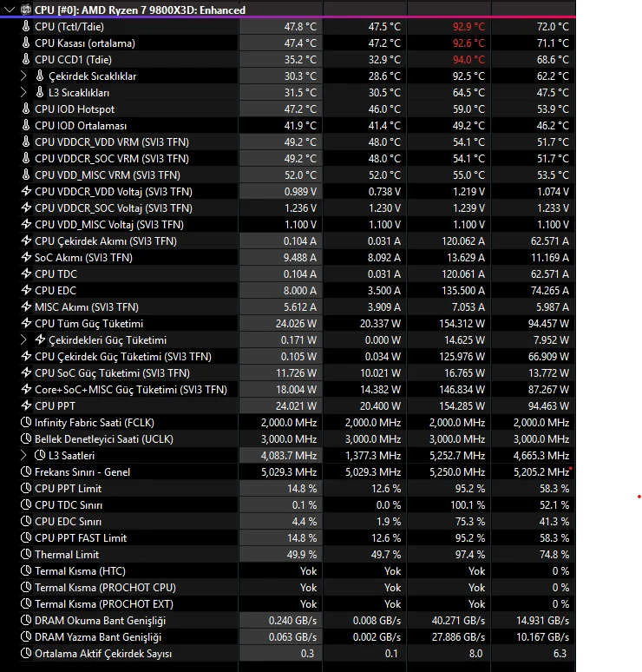
Task: Select the CPU PPT FAST Limit row label
Action: point(81,537)
